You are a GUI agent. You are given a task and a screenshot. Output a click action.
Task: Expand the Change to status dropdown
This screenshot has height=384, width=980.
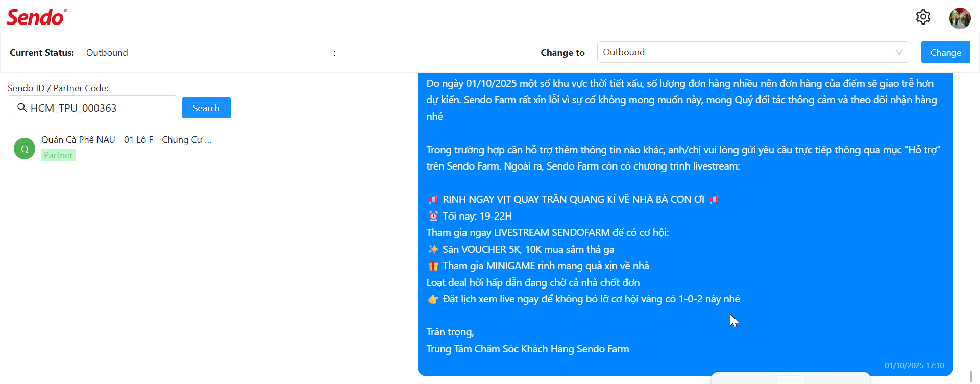[753, 52]
